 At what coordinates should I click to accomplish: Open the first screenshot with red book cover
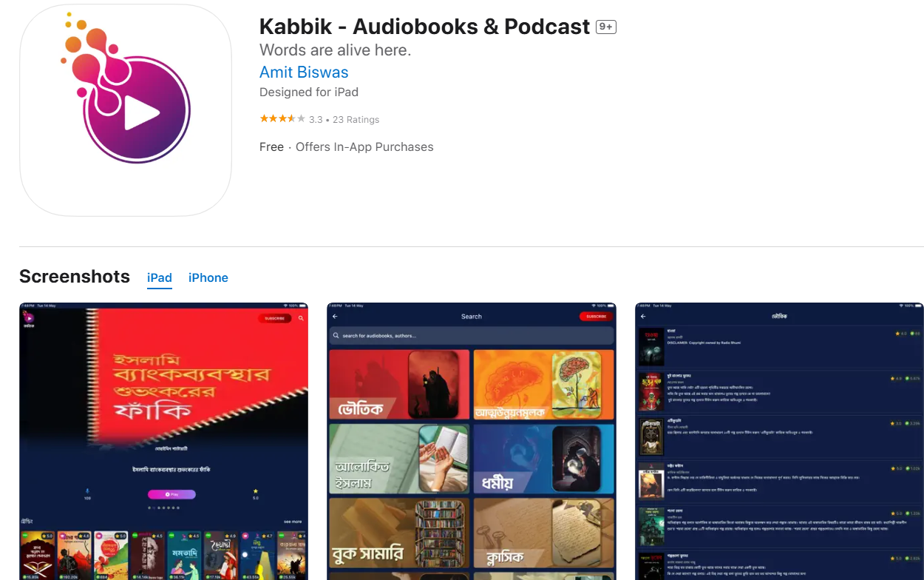coord(163,441)
